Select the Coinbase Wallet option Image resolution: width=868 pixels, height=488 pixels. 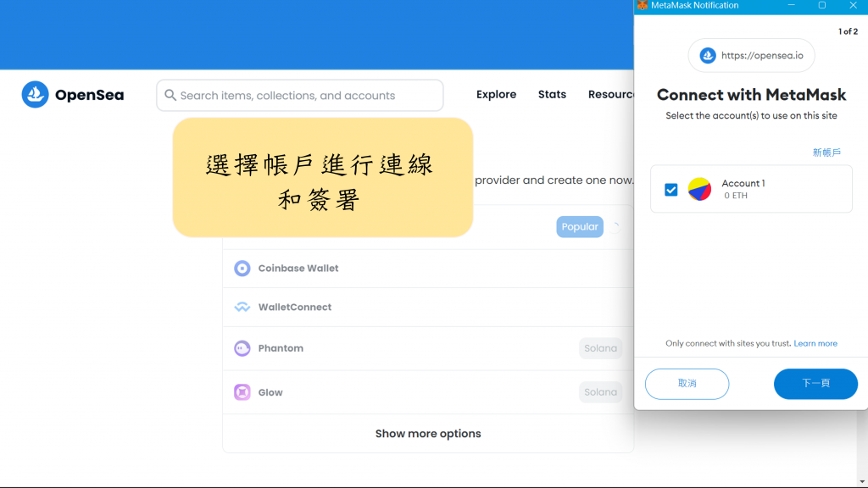428,269
